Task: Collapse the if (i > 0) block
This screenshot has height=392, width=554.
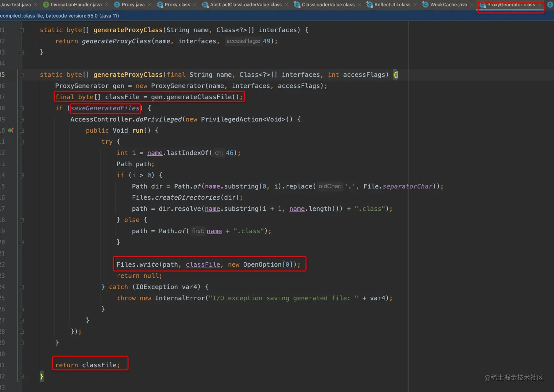Action: (x=22, y=175)
